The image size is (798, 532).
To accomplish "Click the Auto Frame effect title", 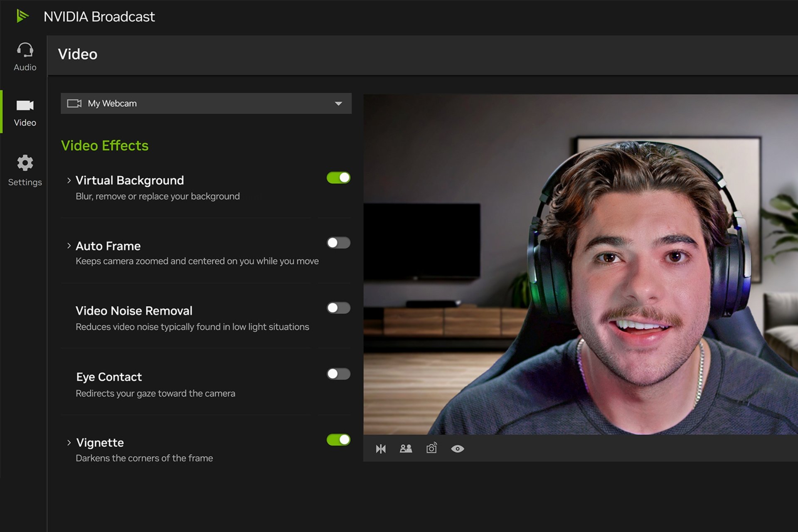I will pos(108,246).
